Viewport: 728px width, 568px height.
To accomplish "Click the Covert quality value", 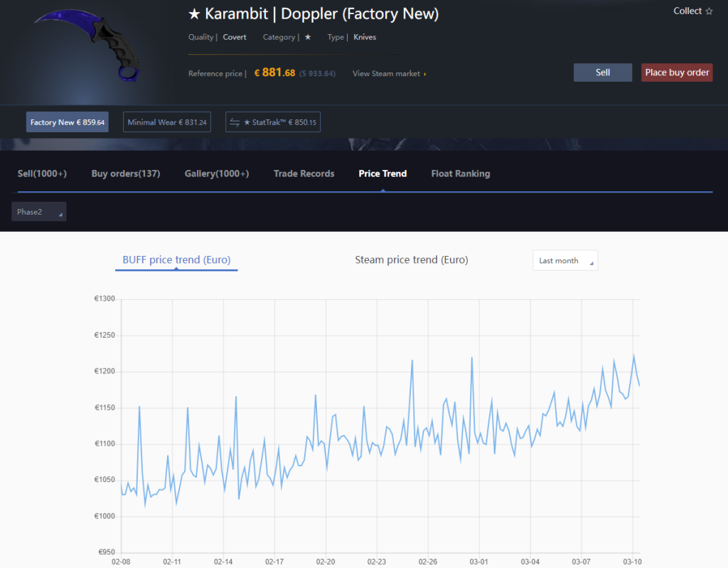I will pos(235,37).
